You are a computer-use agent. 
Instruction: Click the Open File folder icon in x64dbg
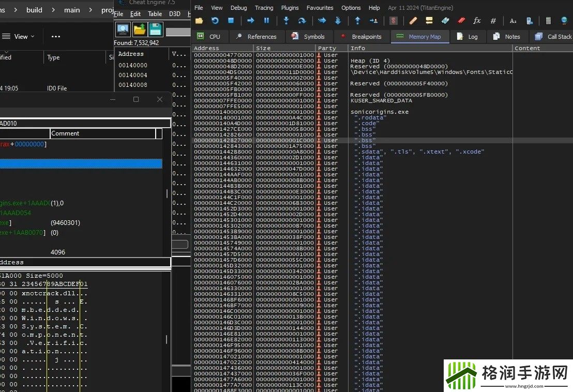click(x=199, y=21)
